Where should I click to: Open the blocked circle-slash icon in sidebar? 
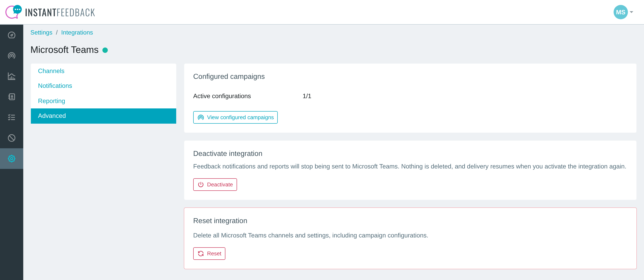(x=11, y=138)
